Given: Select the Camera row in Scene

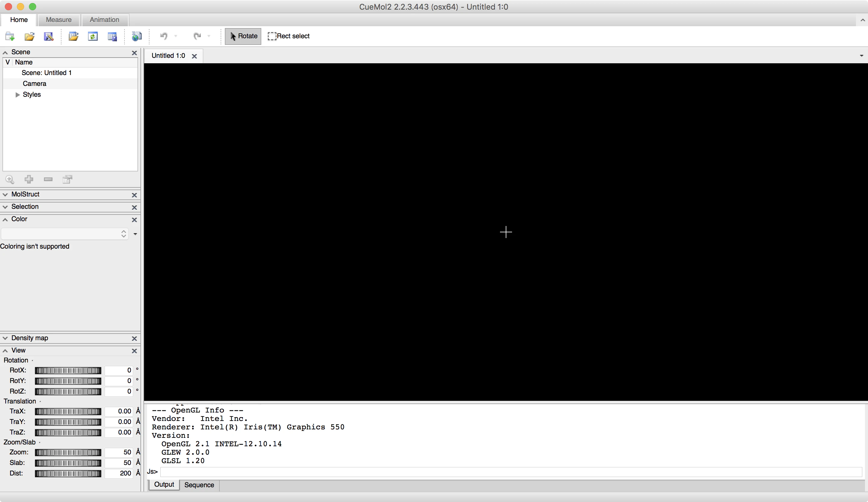Looking at the screenshot, I should 70,84.
